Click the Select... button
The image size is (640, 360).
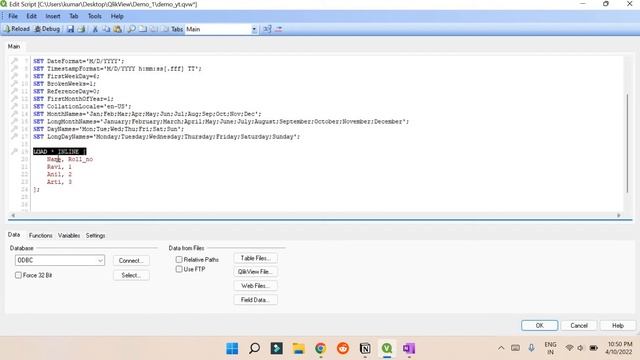tap(131, 275)
